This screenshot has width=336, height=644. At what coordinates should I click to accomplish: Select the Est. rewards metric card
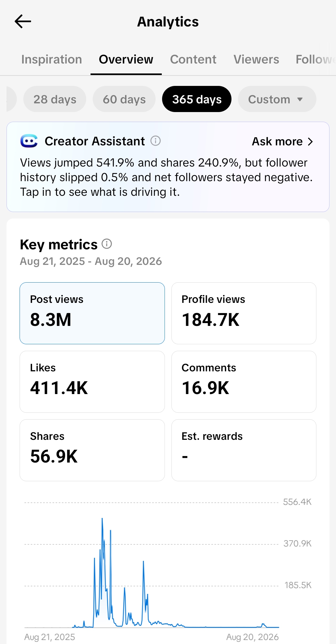click(244, 450)
